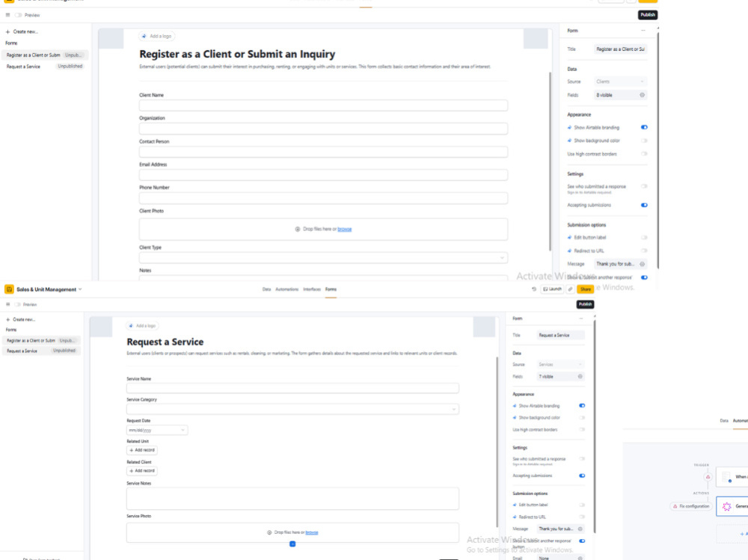Click the copy link icon beside Share

coord(570,289)
